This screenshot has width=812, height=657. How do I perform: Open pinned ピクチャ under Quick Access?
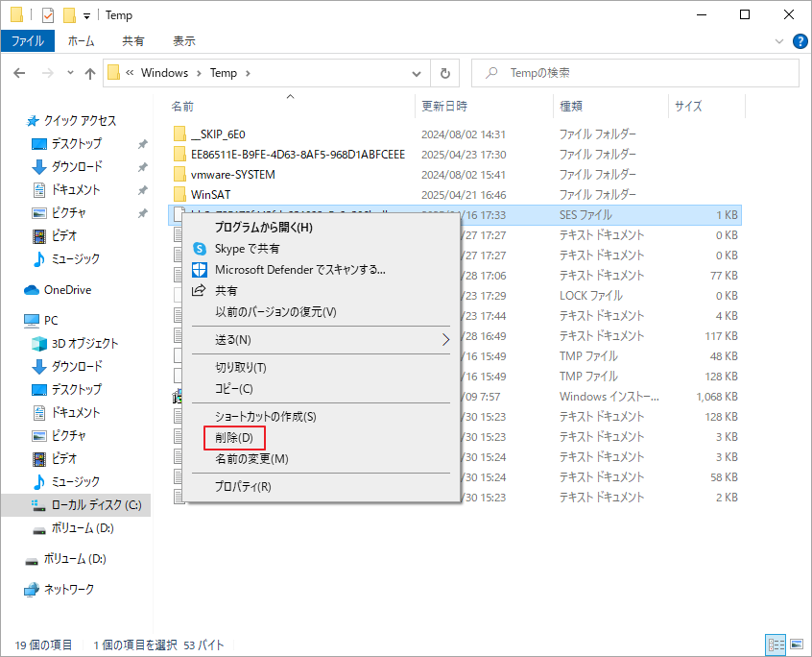click(x=69, y=212)
